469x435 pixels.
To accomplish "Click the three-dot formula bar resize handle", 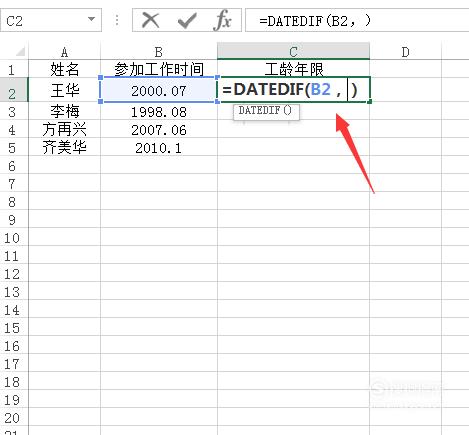I will 117,21.
